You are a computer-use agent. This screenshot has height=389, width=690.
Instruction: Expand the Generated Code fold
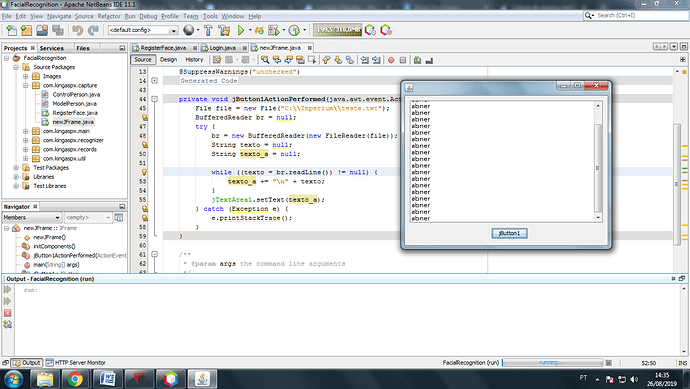[x=154, y=81]
